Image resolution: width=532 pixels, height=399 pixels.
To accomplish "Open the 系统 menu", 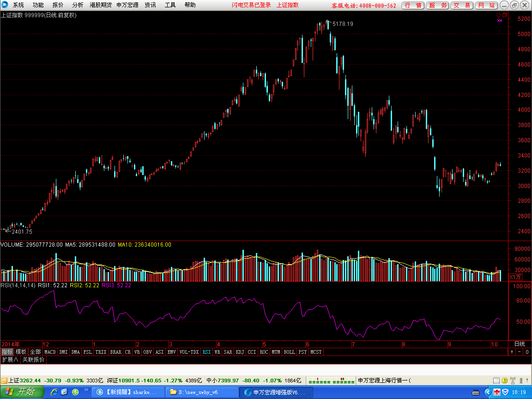I will coord(18,5).
